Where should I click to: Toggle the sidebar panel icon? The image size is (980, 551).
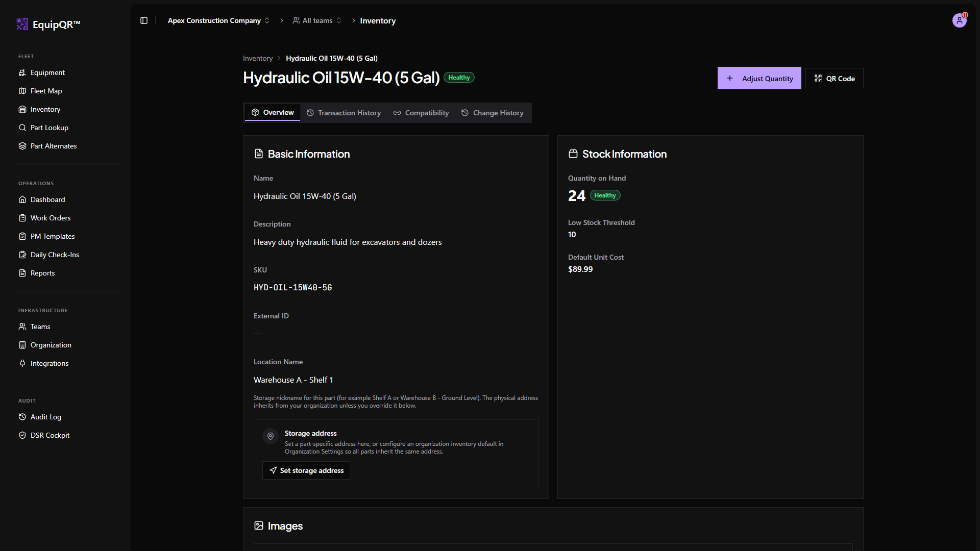pyautogui.click(x=144, y=20)
